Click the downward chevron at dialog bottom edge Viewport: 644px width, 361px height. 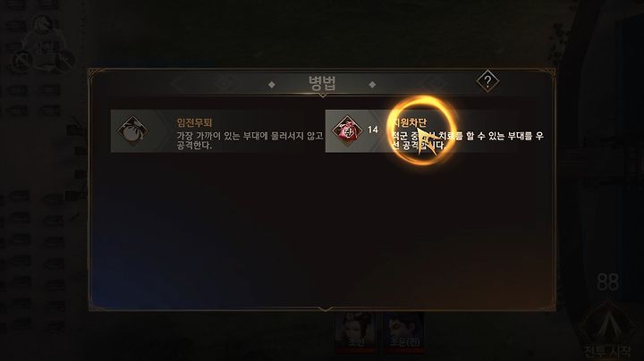(326, 309)
